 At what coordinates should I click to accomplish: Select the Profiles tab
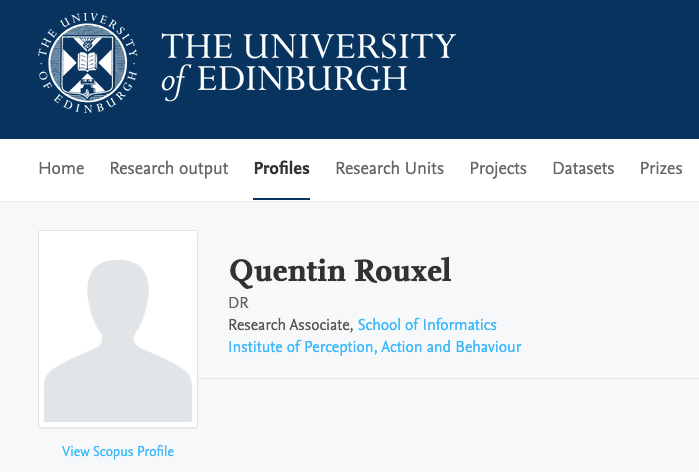281,168
